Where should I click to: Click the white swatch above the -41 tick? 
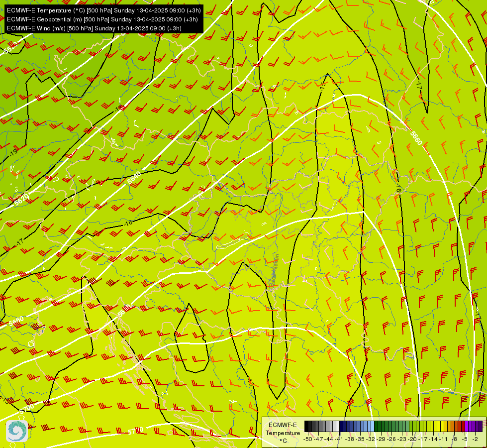(x=338, y=426)
